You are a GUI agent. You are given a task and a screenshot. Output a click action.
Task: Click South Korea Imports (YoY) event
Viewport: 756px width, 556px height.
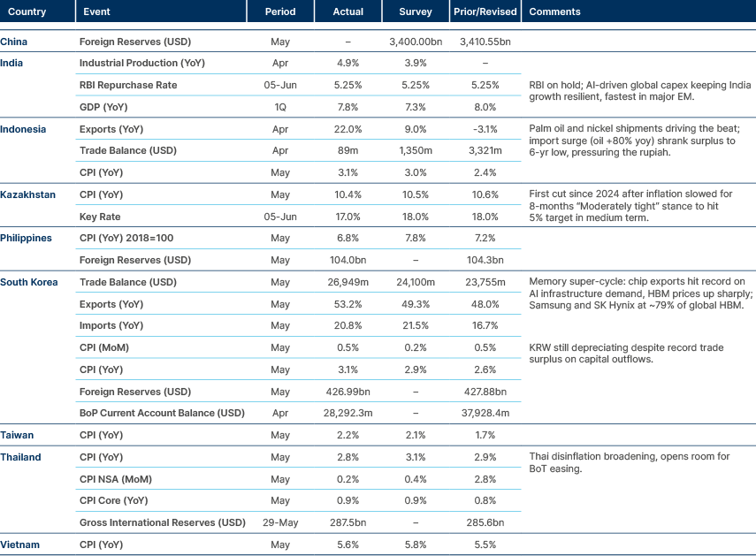coord(111,325)
